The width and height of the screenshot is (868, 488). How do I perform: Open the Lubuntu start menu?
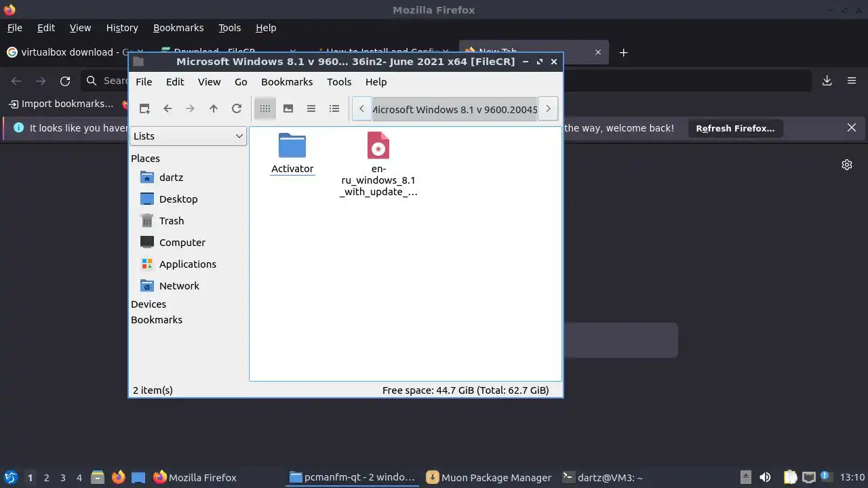[11, 478]
